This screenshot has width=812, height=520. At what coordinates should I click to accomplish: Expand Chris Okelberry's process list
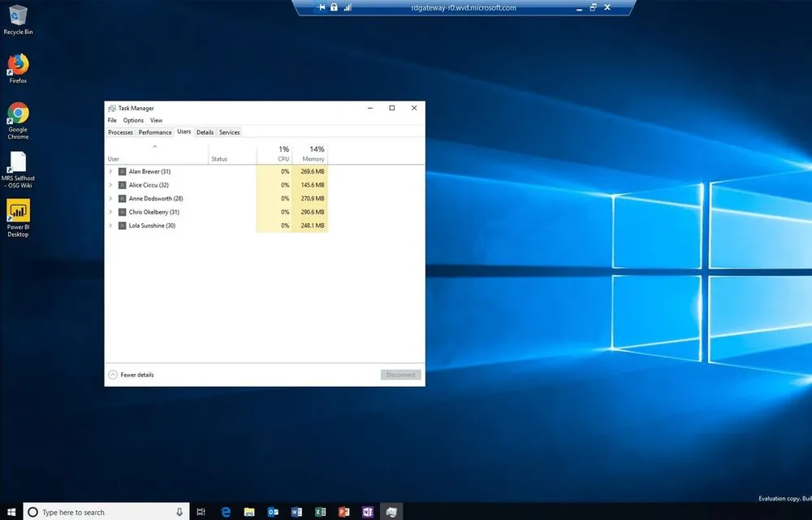[111, 212]
